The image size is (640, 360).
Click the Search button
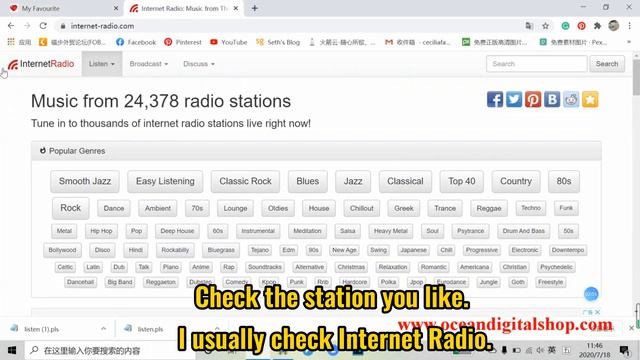tap(607, 64)
